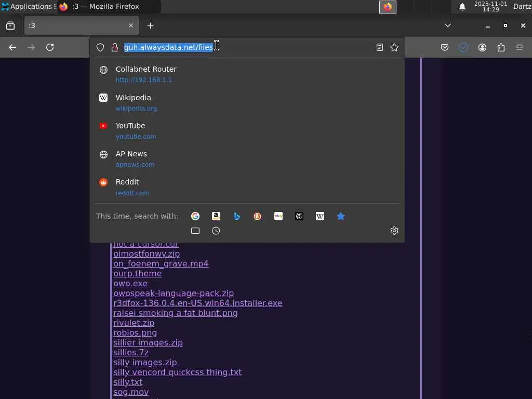
Task: Click the black search engine icon beside eBay
Action: tap(299, 216)
